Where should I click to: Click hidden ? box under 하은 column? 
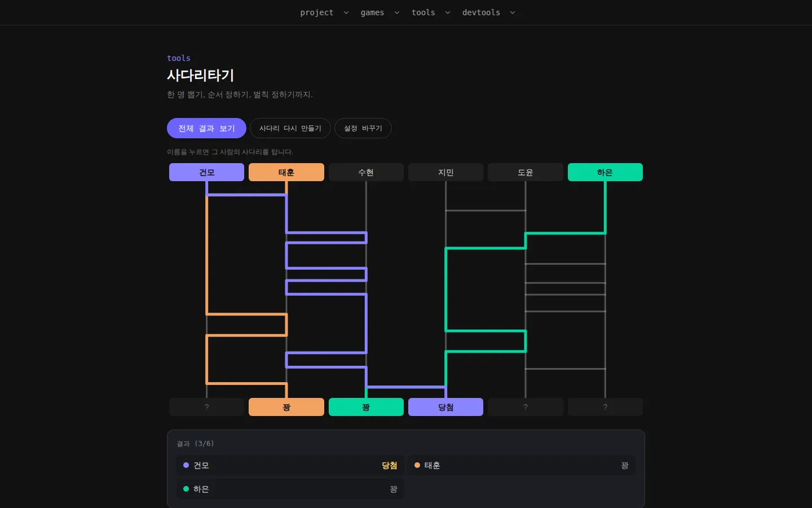tap(605, 407)
